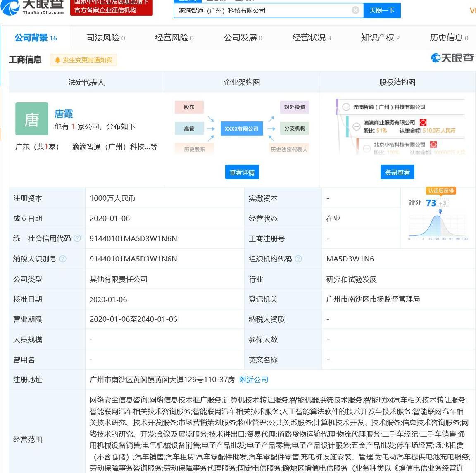The width and height of the screenshot is (476, 473).
Task: Switch to 历史信息 tab
Action: [449, 38]
